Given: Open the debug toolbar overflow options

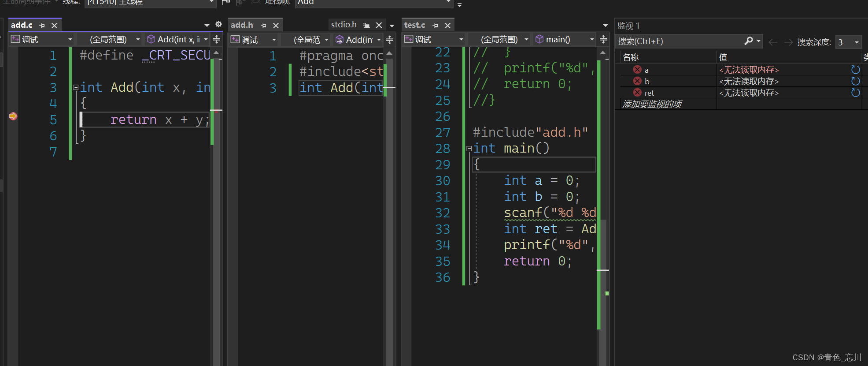Looking at the screenshot, I should pyautogui.click(x=459, y=5).
